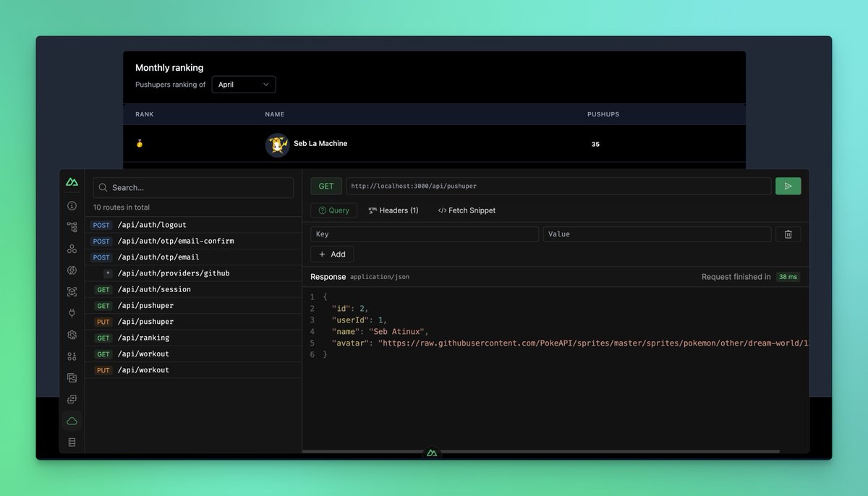Open the Overview tab (info circle icon)

pos(72,206)
